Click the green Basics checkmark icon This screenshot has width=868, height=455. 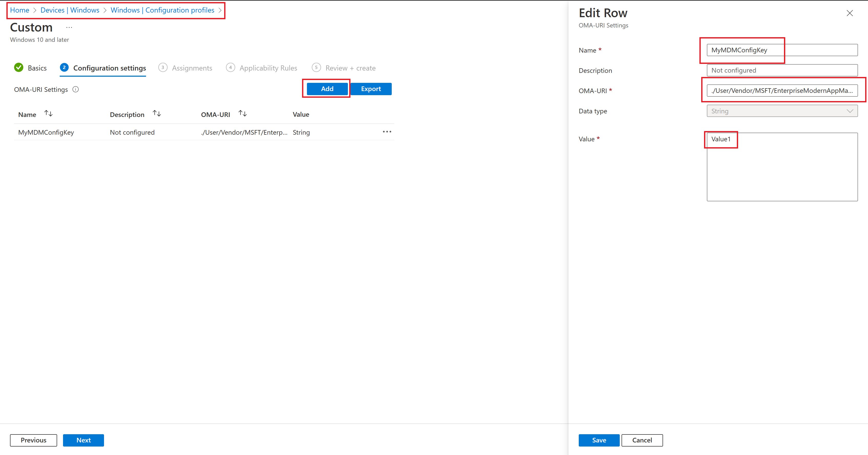pos(19,68)
